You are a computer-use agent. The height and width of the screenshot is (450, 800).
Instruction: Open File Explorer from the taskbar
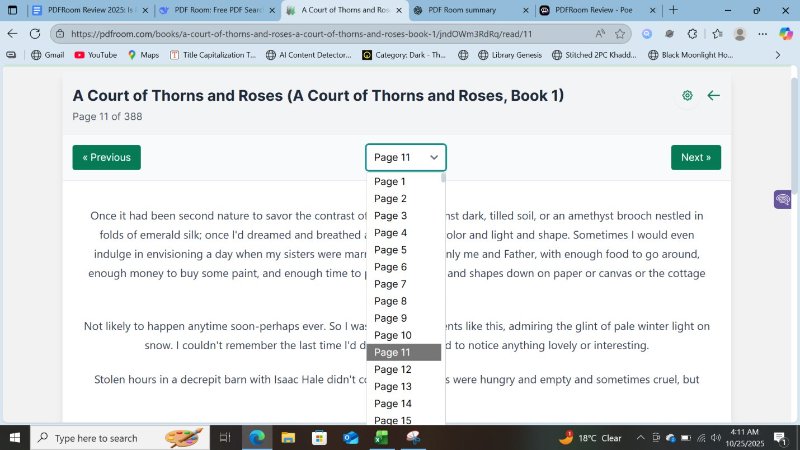coord(288,438)
